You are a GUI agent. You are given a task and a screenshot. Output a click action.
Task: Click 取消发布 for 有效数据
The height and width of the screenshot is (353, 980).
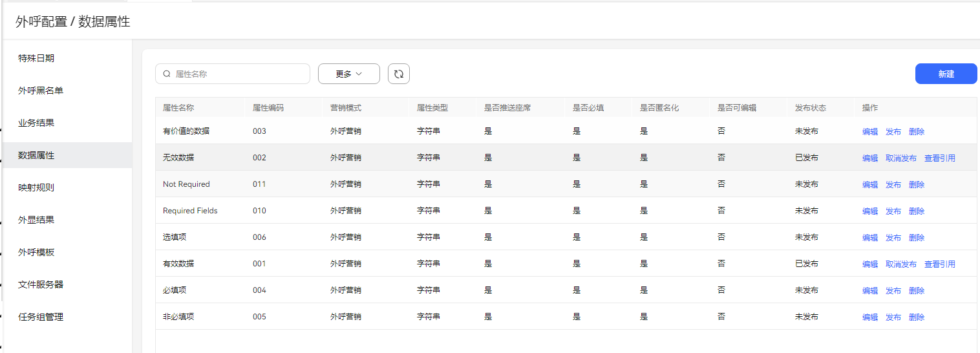[x=901, y=264]
